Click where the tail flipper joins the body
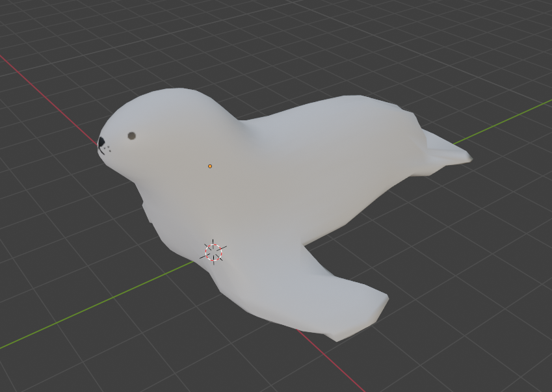This screenshot has width=552, height=392. tap(422, 148)
